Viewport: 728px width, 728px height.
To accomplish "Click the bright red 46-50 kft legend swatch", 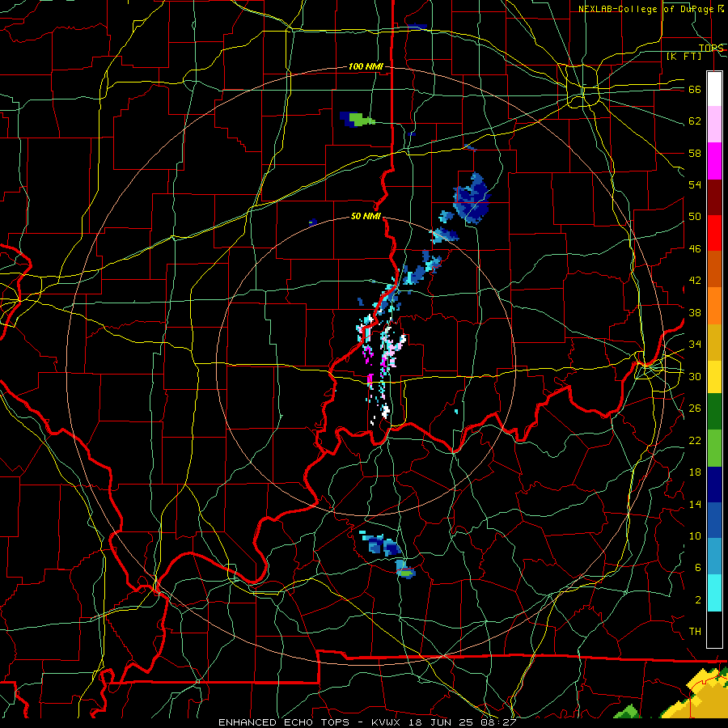I will (x=714, y=233).
